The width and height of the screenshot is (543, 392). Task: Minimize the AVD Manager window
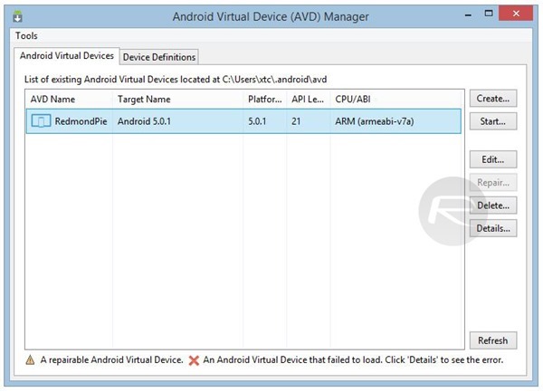[468, 14]
